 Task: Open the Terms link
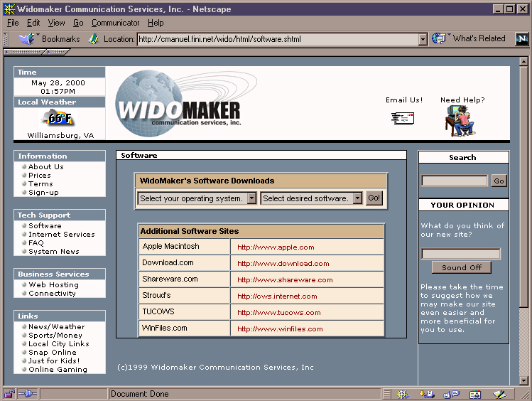40,183
